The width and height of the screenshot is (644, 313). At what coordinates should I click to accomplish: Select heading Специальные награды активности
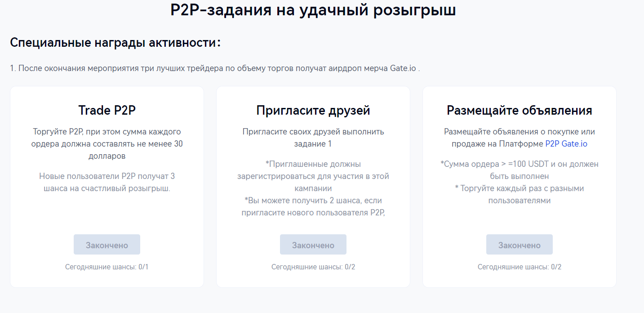(x=115, y=43)
